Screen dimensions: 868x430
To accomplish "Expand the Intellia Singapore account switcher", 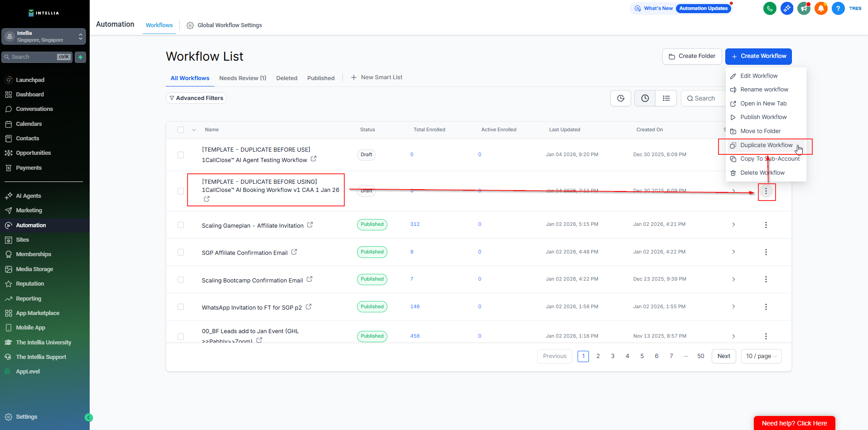I will tap(43, 37).
